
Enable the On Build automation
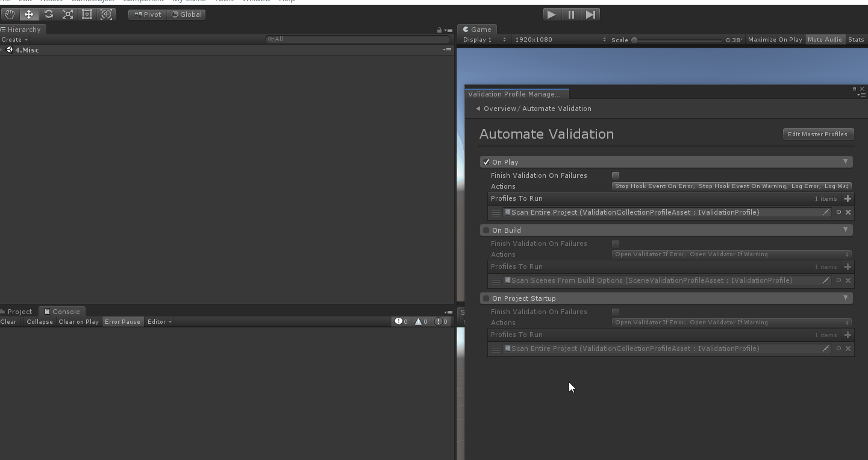(x=486, y=230)
